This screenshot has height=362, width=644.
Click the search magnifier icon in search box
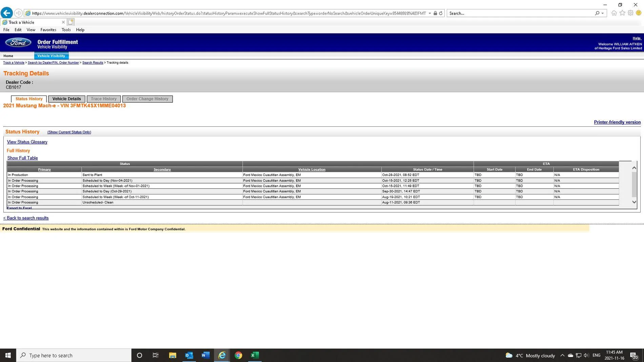(597, 13)
